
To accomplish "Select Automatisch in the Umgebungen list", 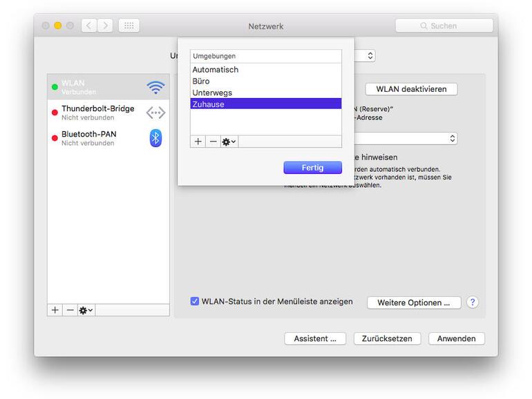I will point(266,70).
